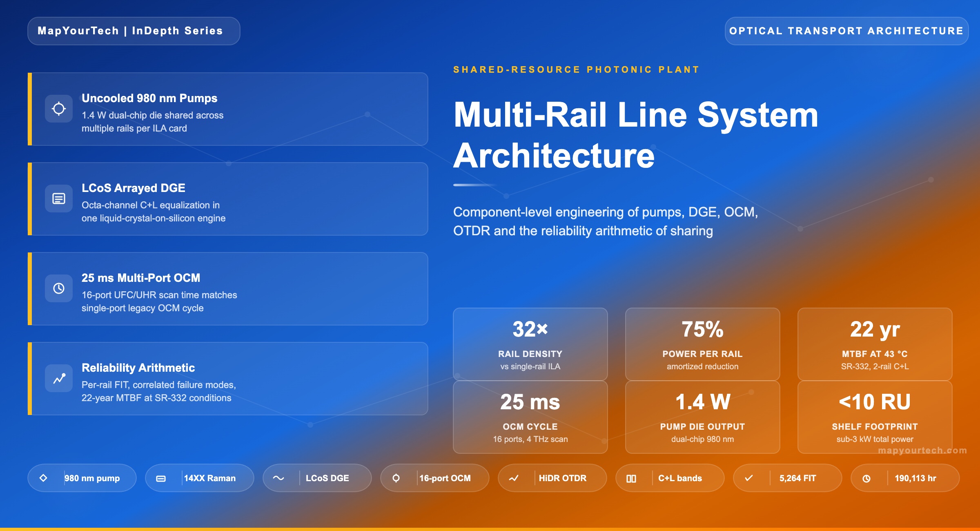Viewport: 980px width, 531px height.
Task: Click the card icon in the 14XX Raman pill
Action: point(161,478)
